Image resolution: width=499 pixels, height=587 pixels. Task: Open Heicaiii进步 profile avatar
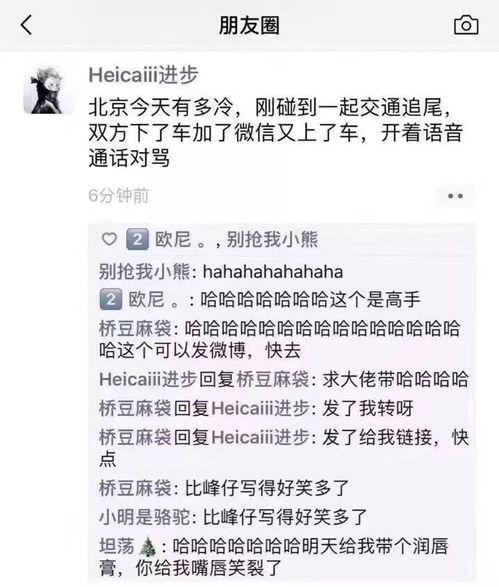47,90
